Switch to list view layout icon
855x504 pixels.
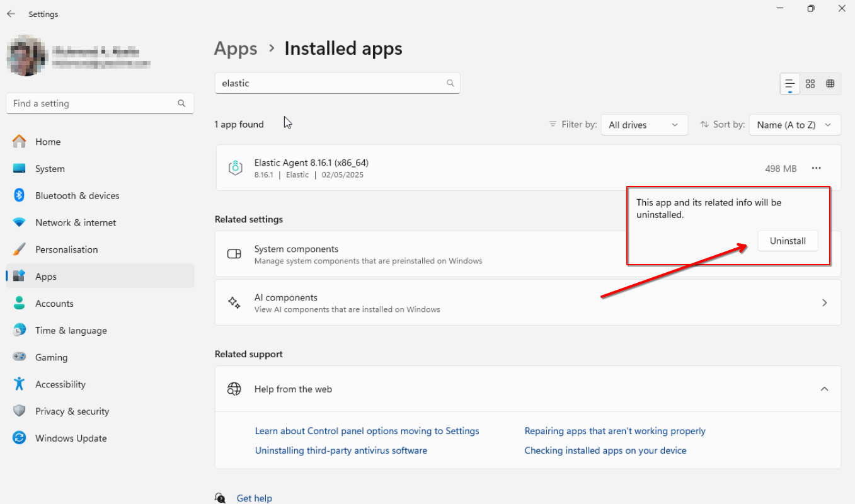790,84
